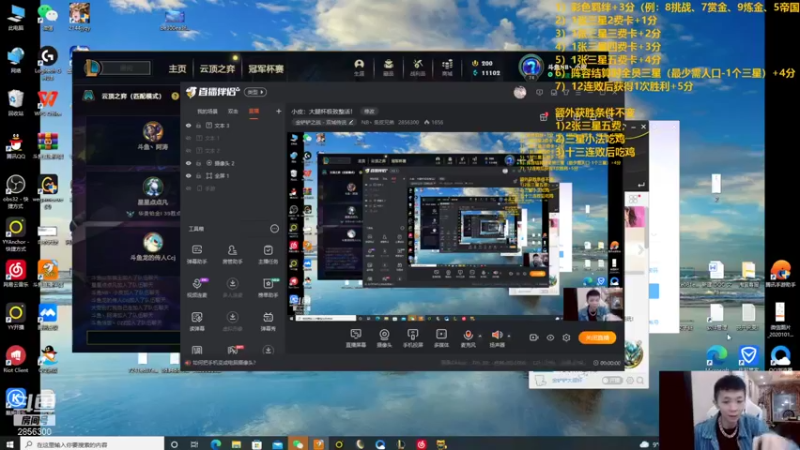Image resolution: width=800 pixels, height=450 pixels.
Task: Open the store icon in the League client
Action: [447, 67]
